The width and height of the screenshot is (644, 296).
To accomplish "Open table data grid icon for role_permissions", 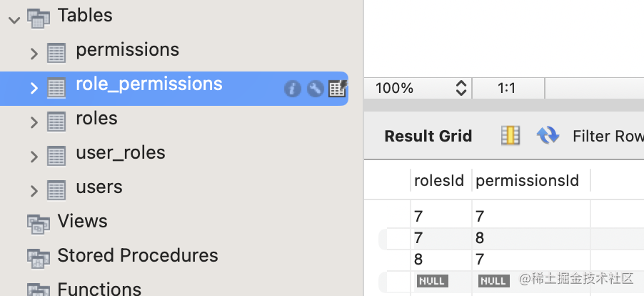I will coord(337,89).
